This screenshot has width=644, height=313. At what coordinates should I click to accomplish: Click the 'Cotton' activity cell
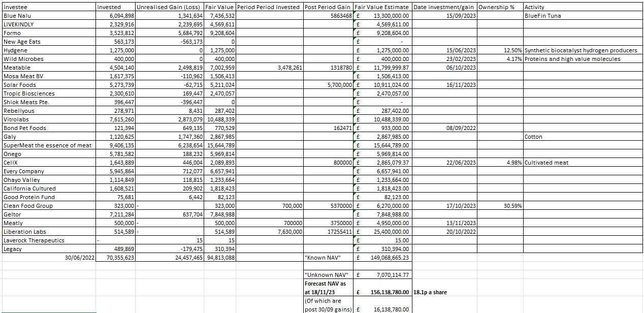[583, 137]
